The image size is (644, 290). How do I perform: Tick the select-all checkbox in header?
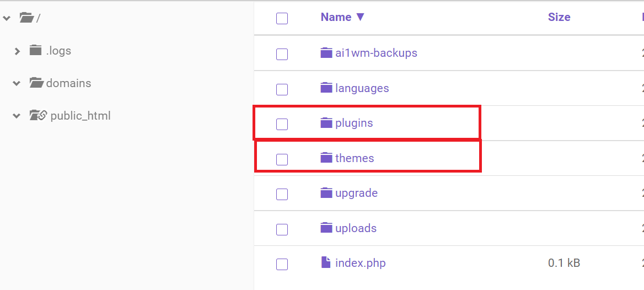click(x=282, y=19)
